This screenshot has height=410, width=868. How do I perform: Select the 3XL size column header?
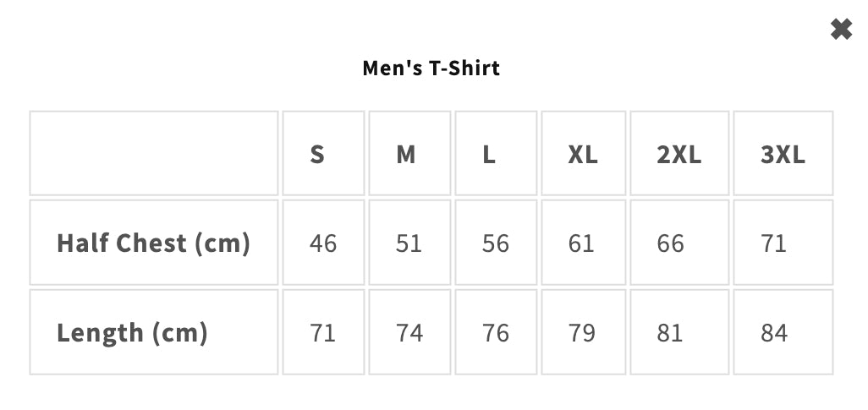tap(783, 155)
